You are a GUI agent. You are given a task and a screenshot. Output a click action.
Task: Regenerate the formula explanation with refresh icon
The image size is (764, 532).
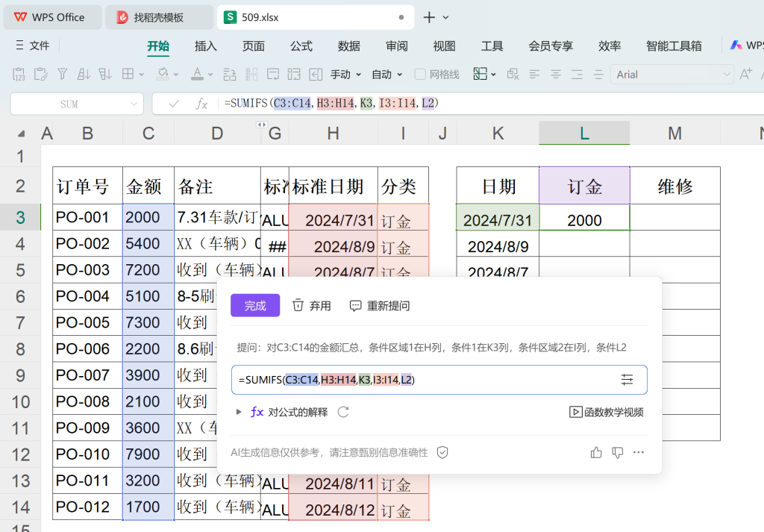343,412
